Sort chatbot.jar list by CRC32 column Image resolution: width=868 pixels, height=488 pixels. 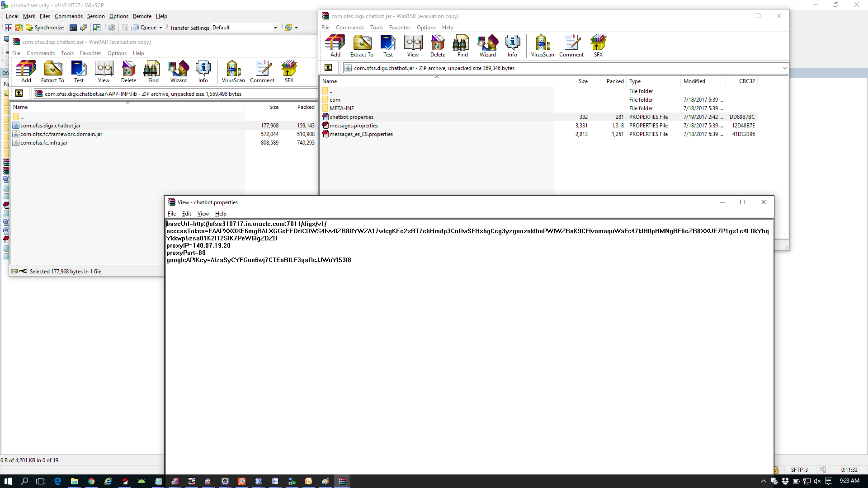tap(741, 81)
